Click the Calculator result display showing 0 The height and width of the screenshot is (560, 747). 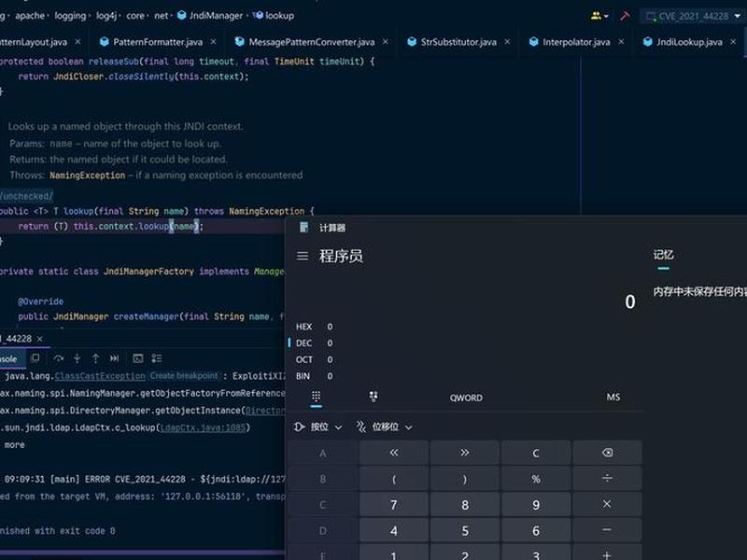pos(629,301)
